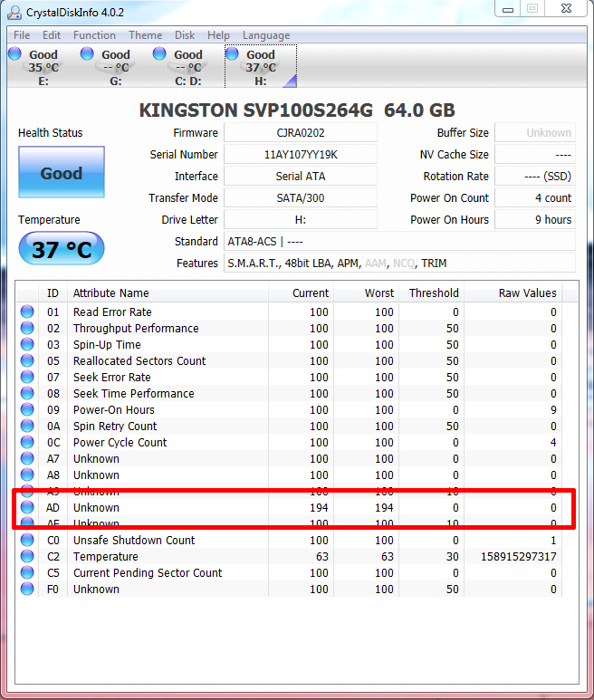
Task: Click status orb for Read Error Rate
Action: [x=27, y=312]
